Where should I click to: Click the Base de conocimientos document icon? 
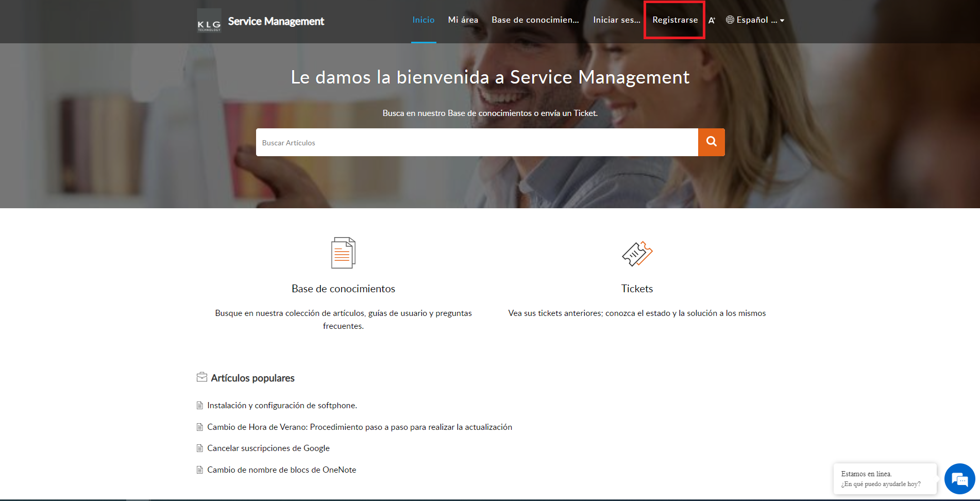pyautogui.click(x=343, y=253)
